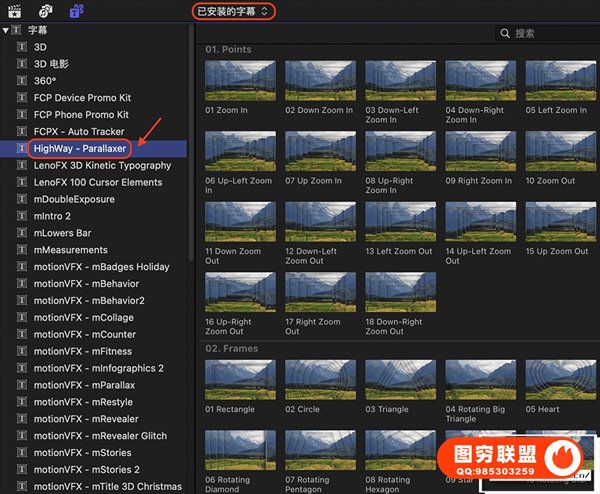Viewport: 600px width, 494px height.
Task: Select LenoFX 3D Kinetic Typography category
Action: pyautogui.click(x=102, y=165)
